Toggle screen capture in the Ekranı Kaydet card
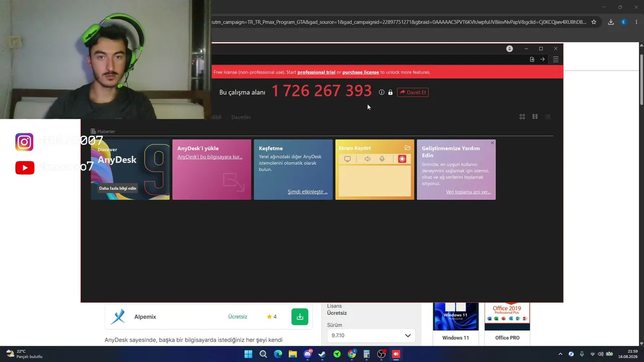The width and height of the screenshot is (644, 362). 347,159
